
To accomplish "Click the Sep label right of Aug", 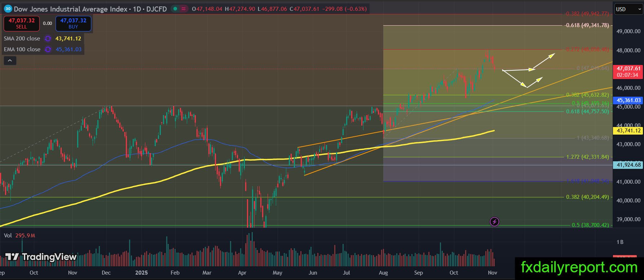I will pyautogui.click(x=419, y=273).
